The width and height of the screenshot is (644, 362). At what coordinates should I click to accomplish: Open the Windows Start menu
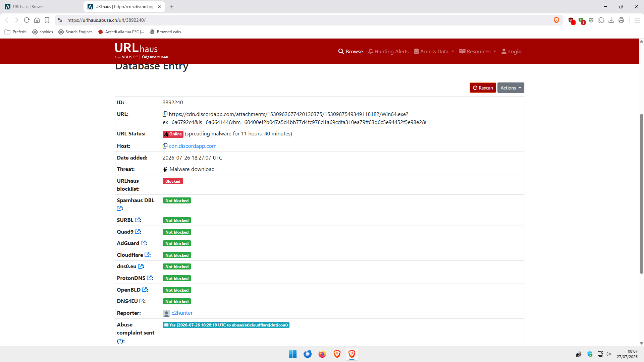tap(292, 354)
